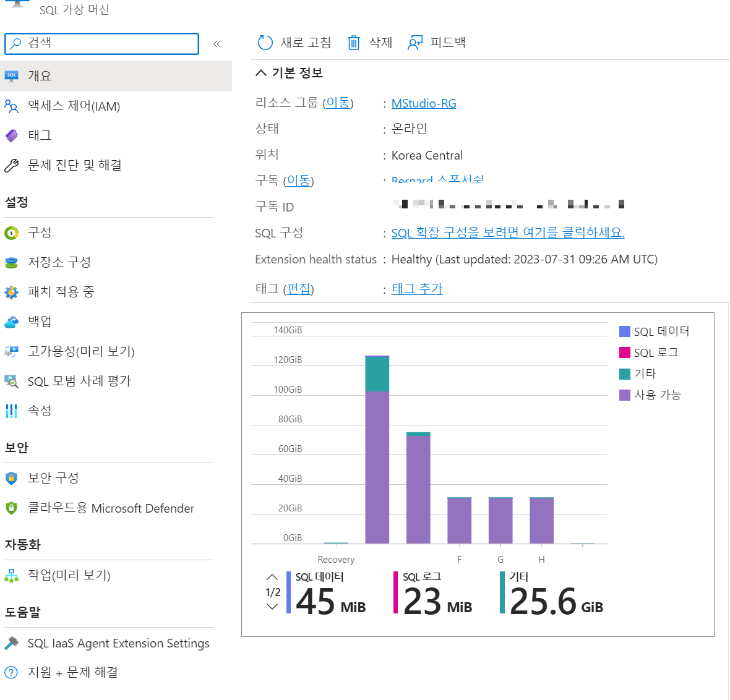Screen dimensions: 730x700
Task: Click the properties (속성) bars icon
Action: 12,411
